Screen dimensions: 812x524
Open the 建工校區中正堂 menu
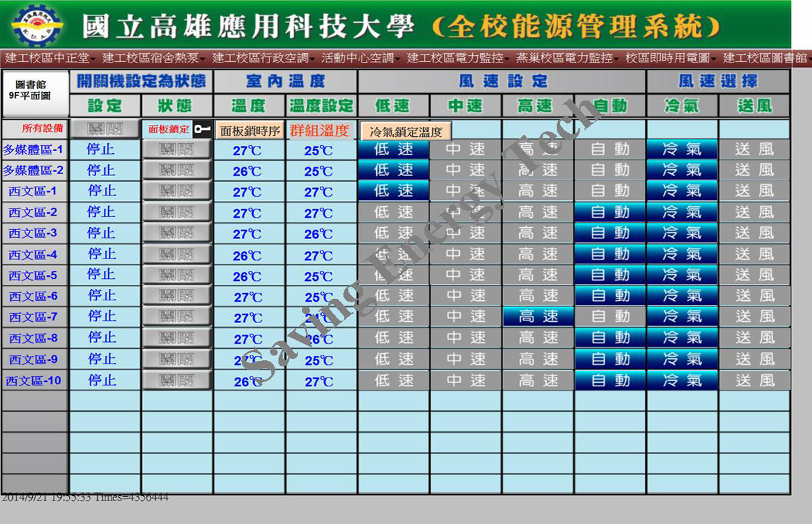pos(50,58)
